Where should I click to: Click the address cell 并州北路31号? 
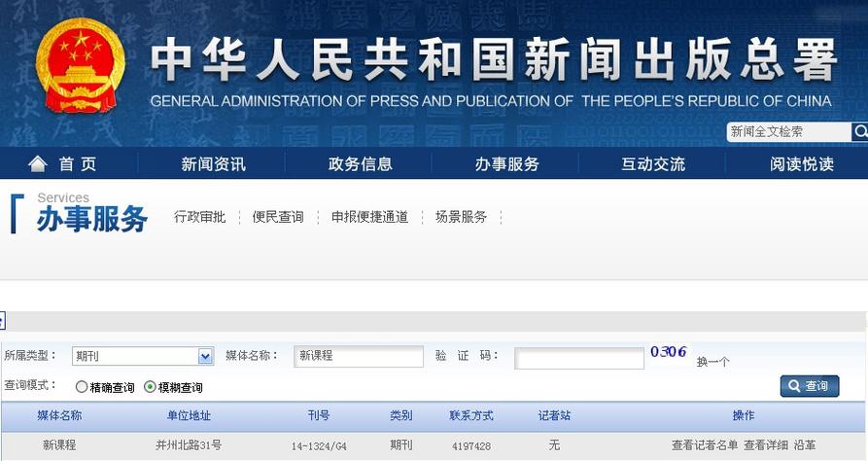pos(189,444)
